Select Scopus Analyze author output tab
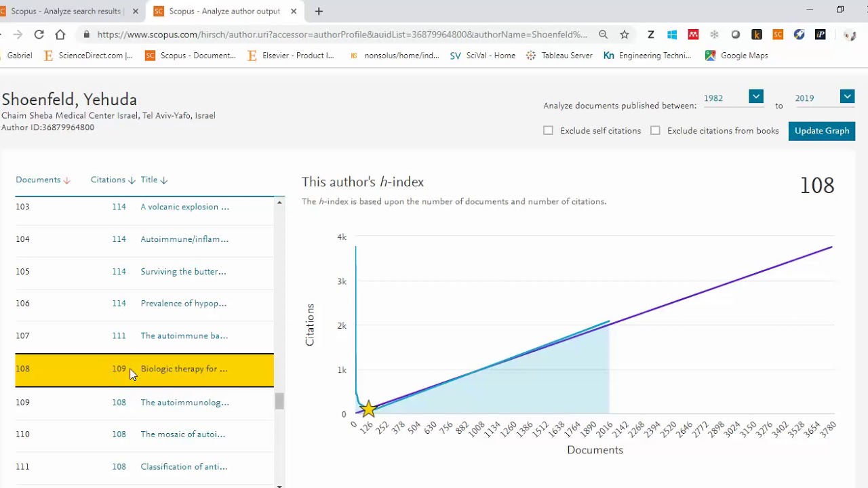Screen dimensions: 868x488 pos(224,11)
